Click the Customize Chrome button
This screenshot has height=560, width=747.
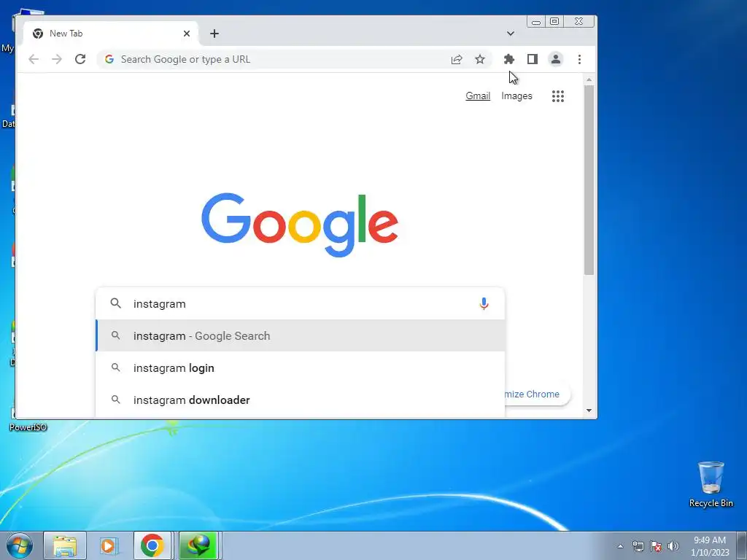pyautogui.click(x=537, y=394)
